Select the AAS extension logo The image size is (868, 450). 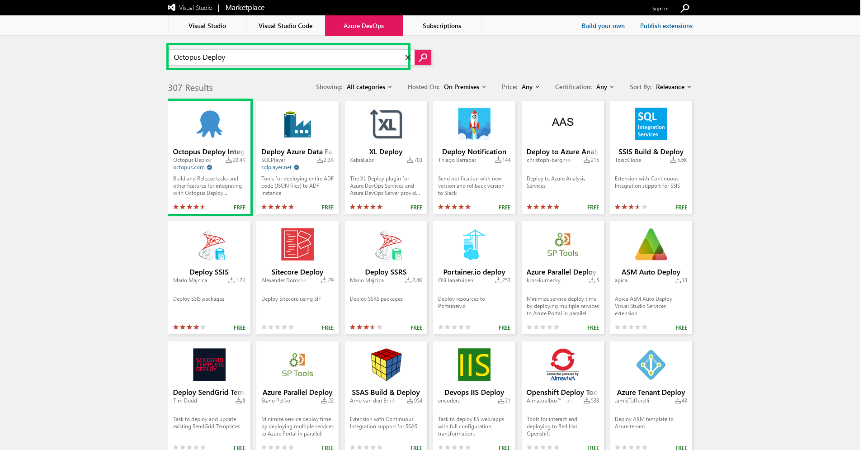pyautogui.click(x=563, y=122)
